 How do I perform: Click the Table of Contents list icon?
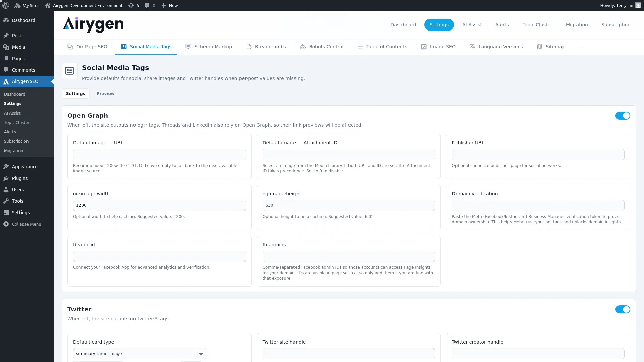pos(360,47)
